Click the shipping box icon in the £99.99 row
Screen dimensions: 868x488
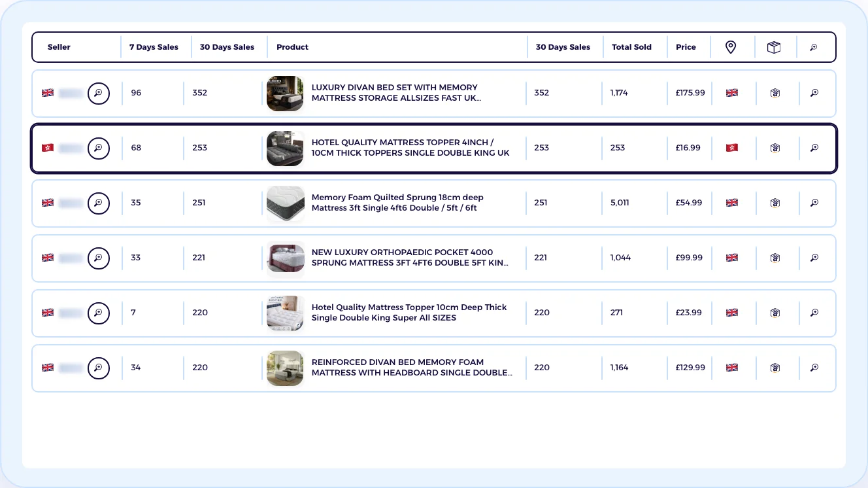[775, 258]
